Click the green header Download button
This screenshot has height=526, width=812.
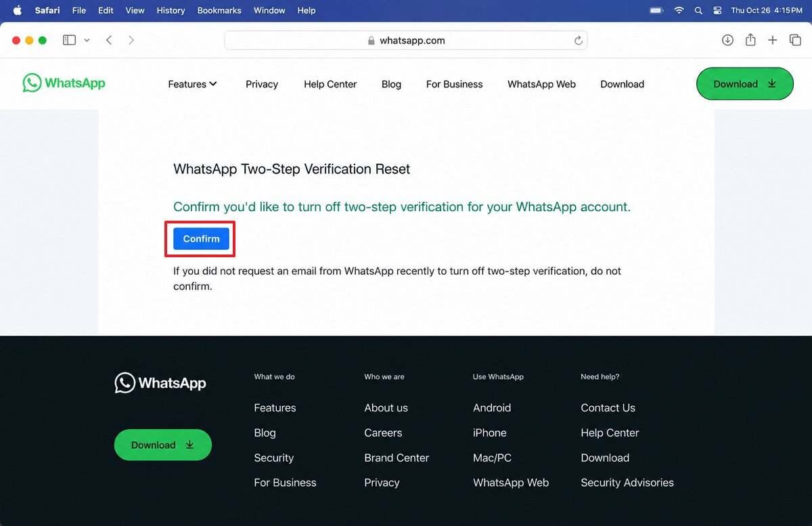(744, 84)
